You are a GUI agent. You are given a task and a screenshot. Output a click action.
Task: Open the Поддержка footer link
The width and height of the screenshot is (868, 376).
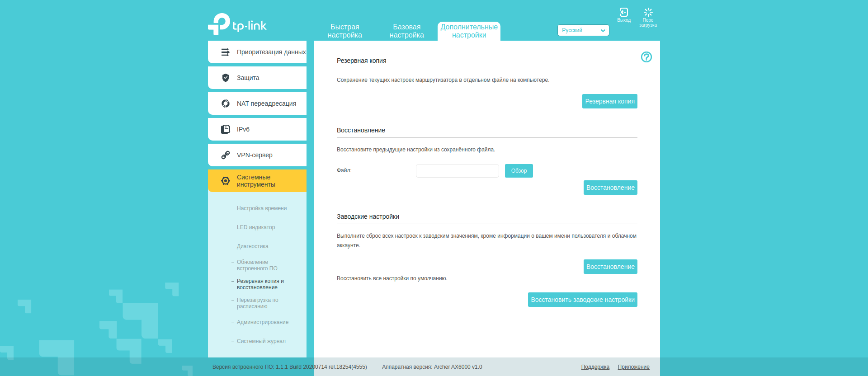pos(595,367)
